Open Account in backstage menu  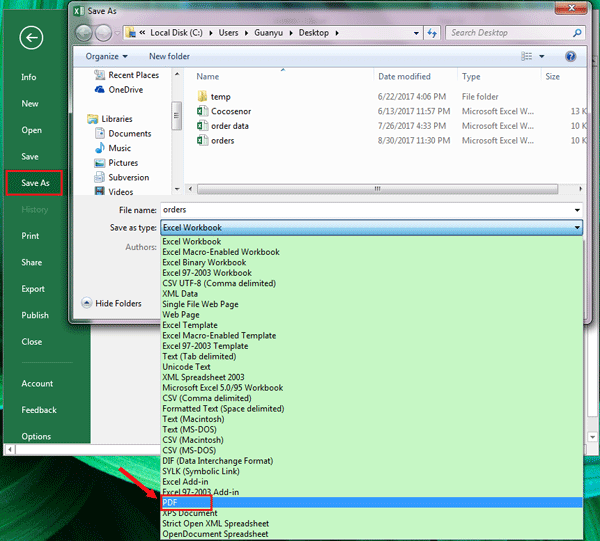coord(37,384)
